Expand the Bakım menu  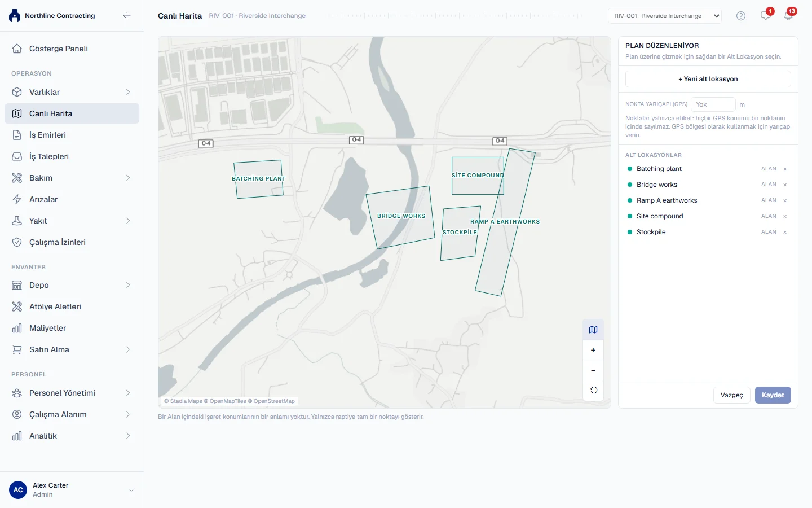[x=128, y=178]
